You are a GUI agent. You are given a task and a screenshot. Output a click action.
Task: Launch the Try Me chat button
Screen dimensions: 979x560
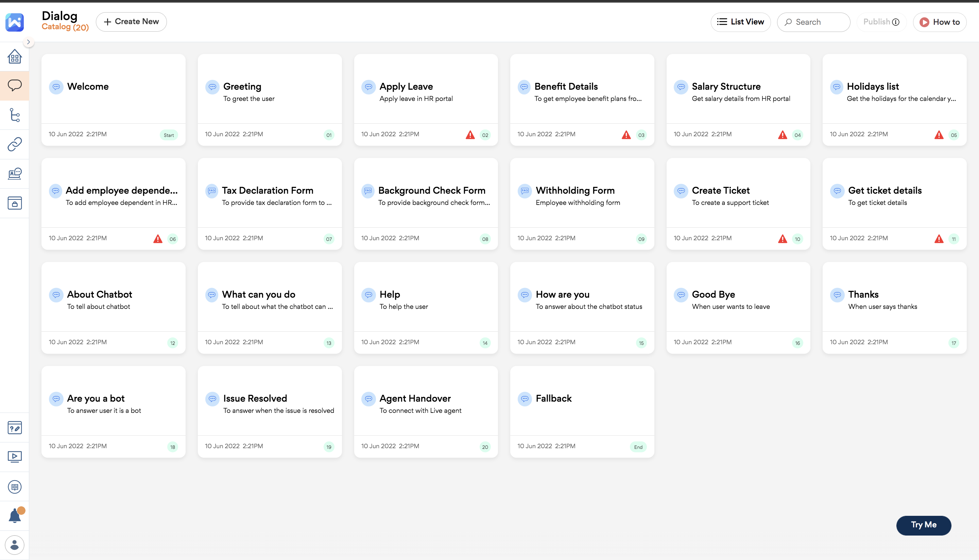923,525
